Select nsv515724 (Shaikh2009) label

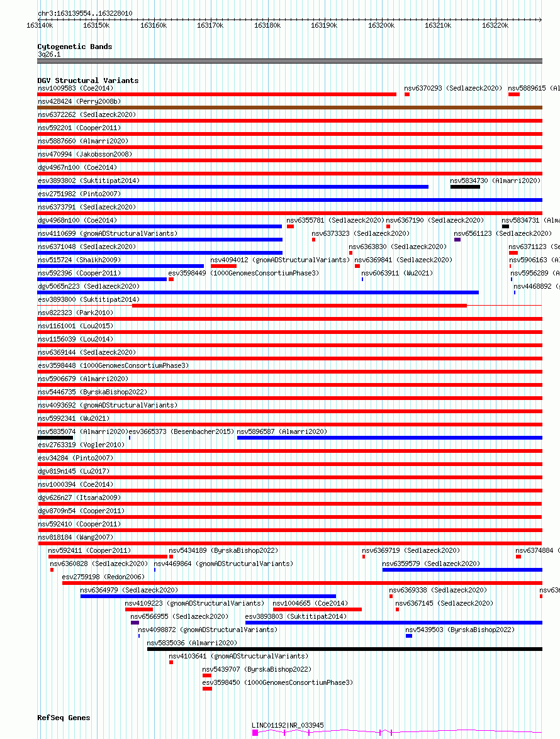coord(79,260)
